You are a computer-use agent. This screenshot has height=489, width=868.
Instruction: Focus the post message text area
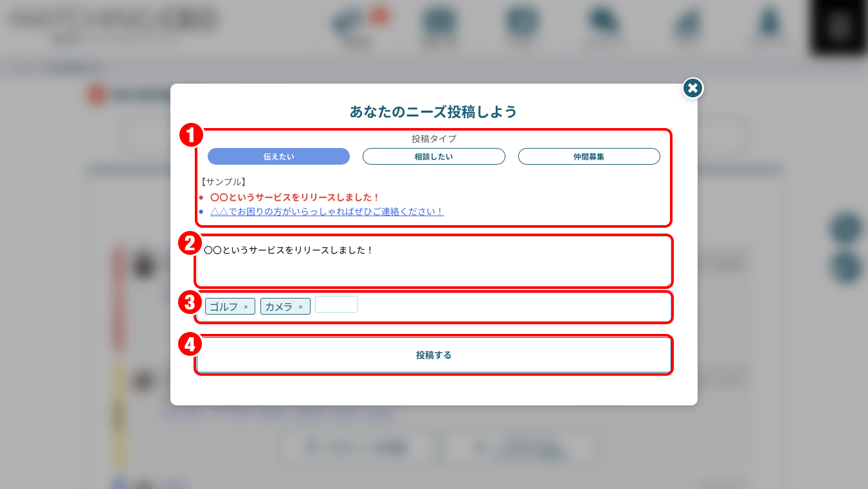pos(434,263)
